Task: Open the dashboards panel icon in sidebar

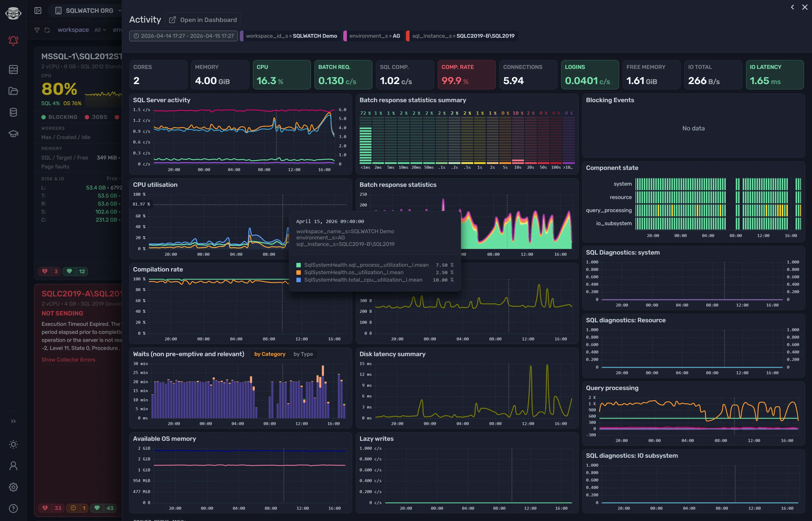Action: click(x=13, y=69)
